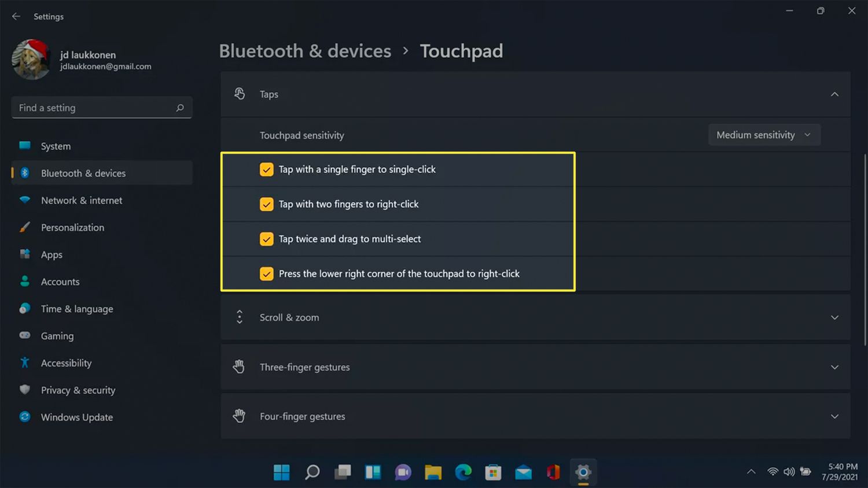This screenshot has width=868, height=488.
Task: Click the back arrow in Settings header
Action: [16, 16]
